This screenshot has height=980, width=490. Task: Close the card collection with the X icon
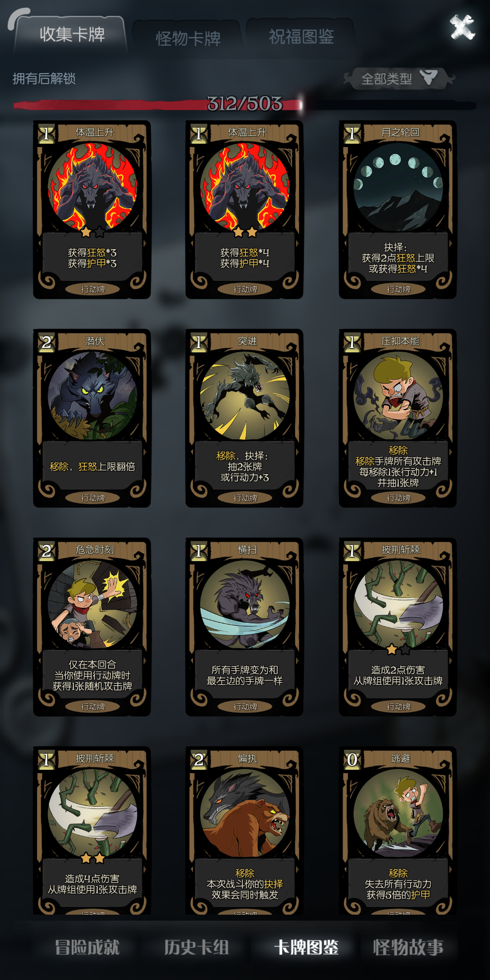click(x=462, y=27)
